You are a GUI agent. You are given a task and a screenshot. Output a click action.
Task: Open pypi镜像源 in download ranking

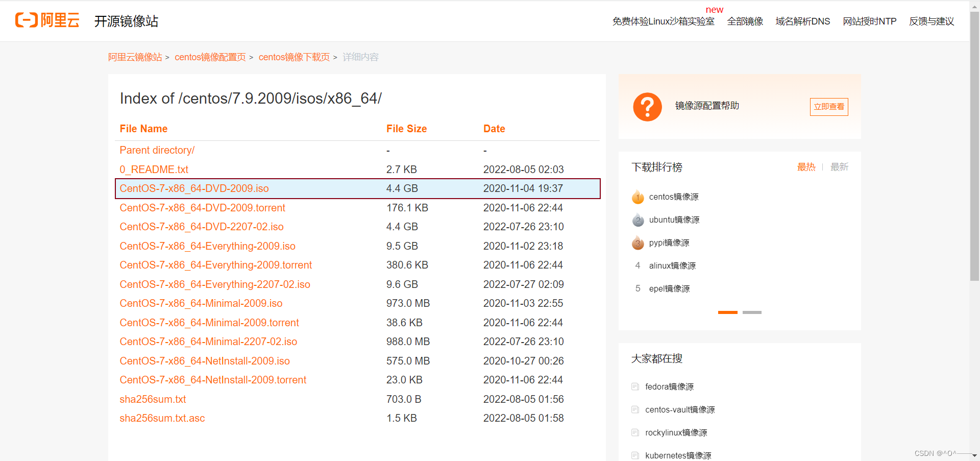(x=669, y=243)
